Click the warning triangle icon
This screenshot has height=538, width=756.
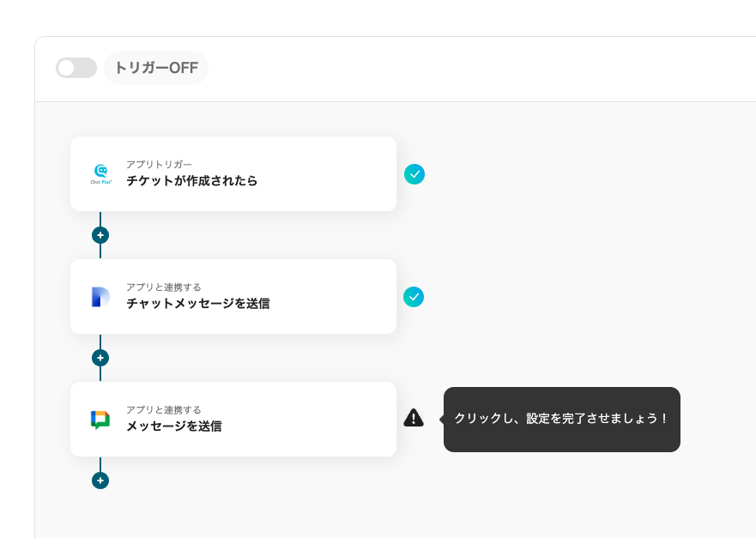(414, 418)
